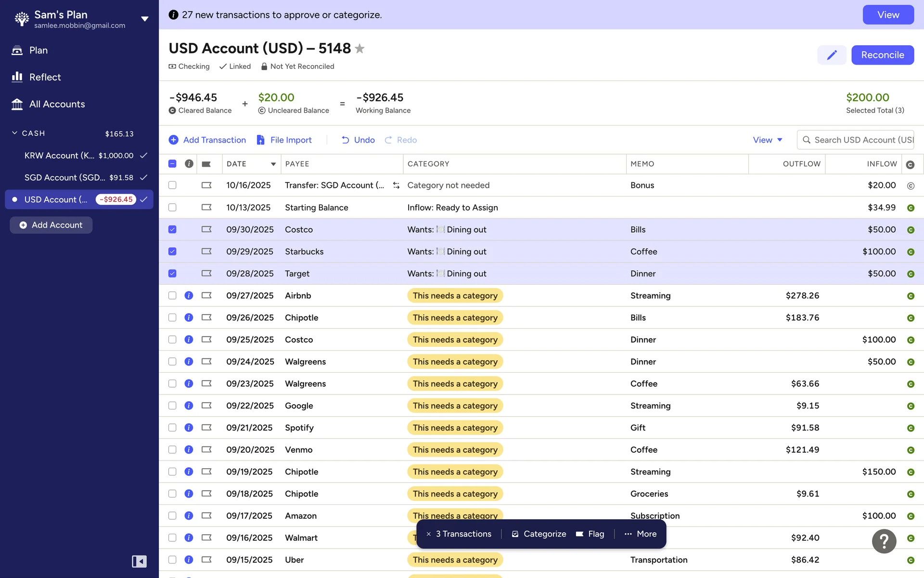Open the Sam's Plan dropdown arrow
The height and width of the screenshot is (578, 924).
[x=144, y=19]
